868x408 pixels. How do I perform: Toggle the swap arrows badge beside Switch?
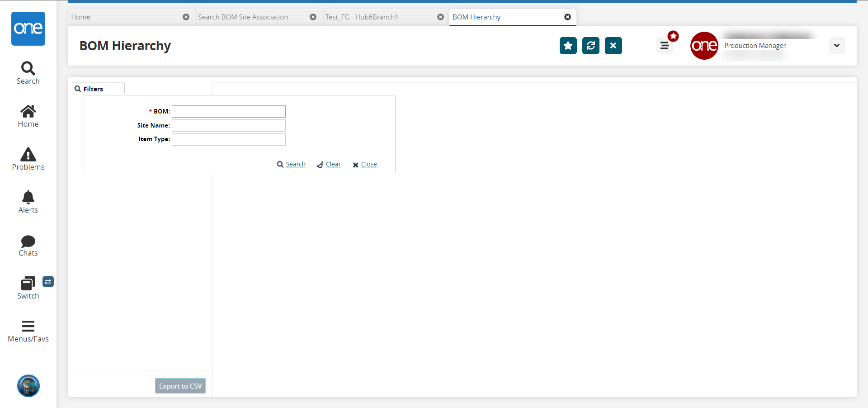point(48,282)
